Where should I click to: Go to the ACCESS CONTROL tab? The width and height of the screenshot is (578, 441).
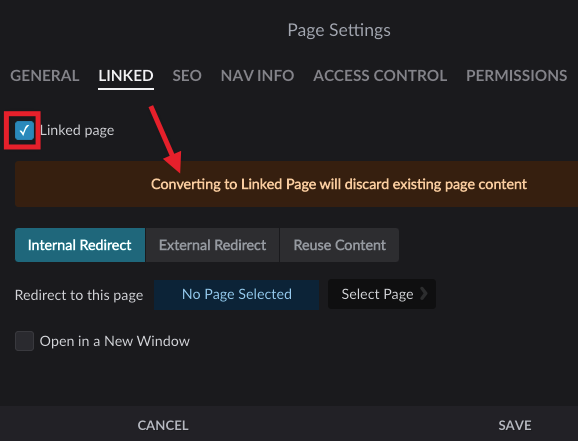(380, 76)
